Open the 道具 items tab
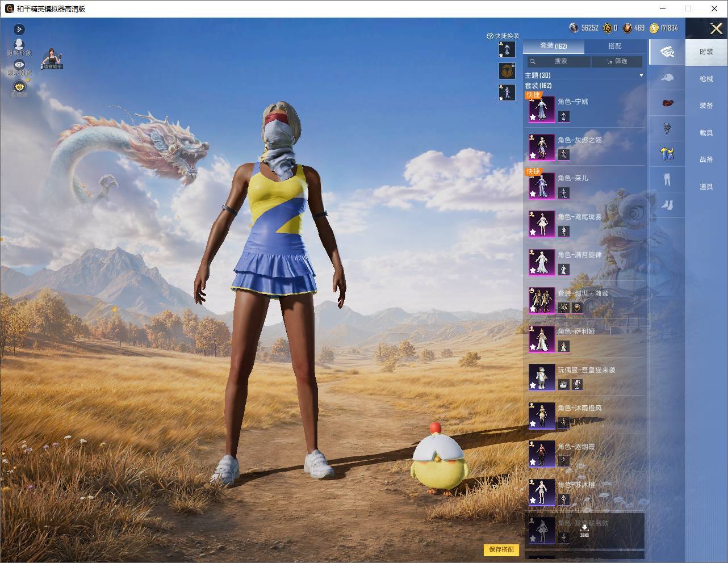Screen dimensions: 728x563 point(706,187)
